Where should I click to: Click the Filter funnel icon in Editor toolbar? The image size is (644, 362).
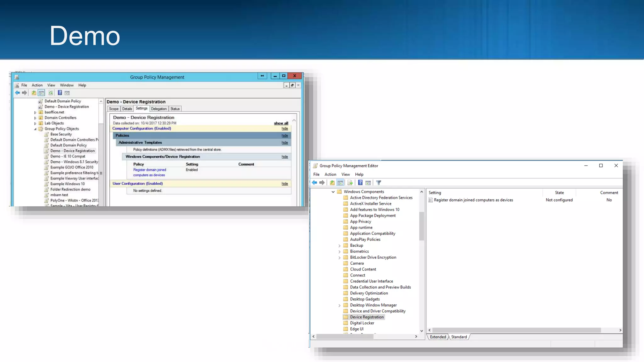coord(379,183)
